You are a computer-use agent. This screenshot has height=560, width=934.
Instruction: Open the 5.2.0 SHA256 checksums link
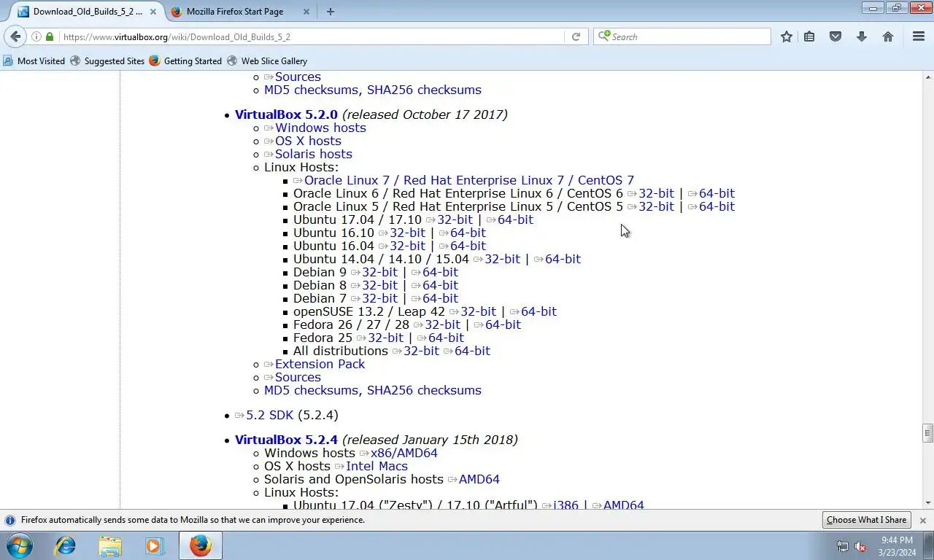click(424, 390)
